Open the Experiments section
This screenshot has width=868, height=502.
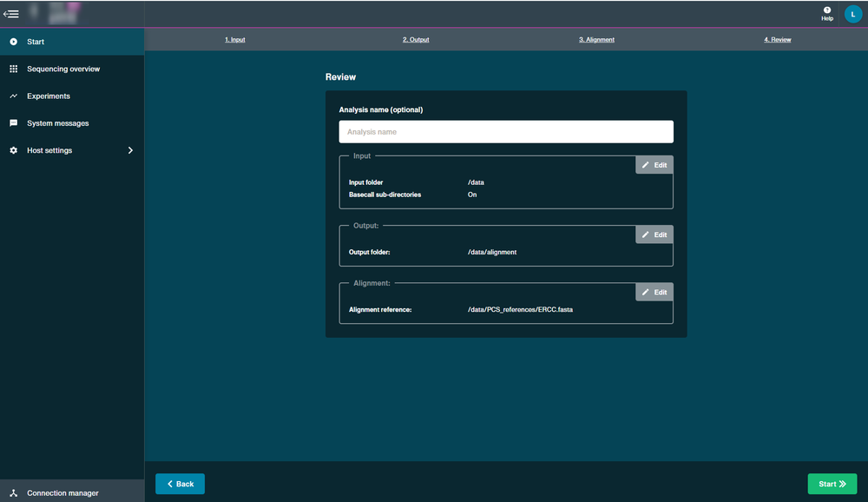72,96
